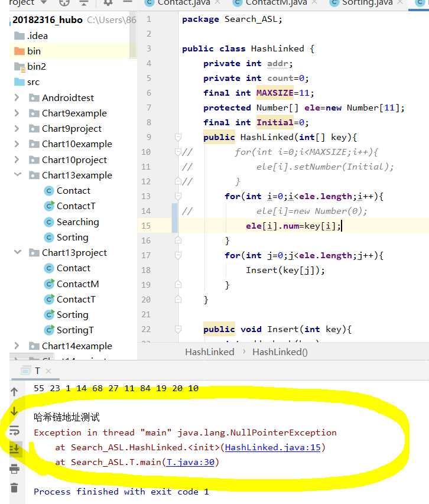Fold the for loop at line 13
Screen dimensions: 429x504
[178, 196]
